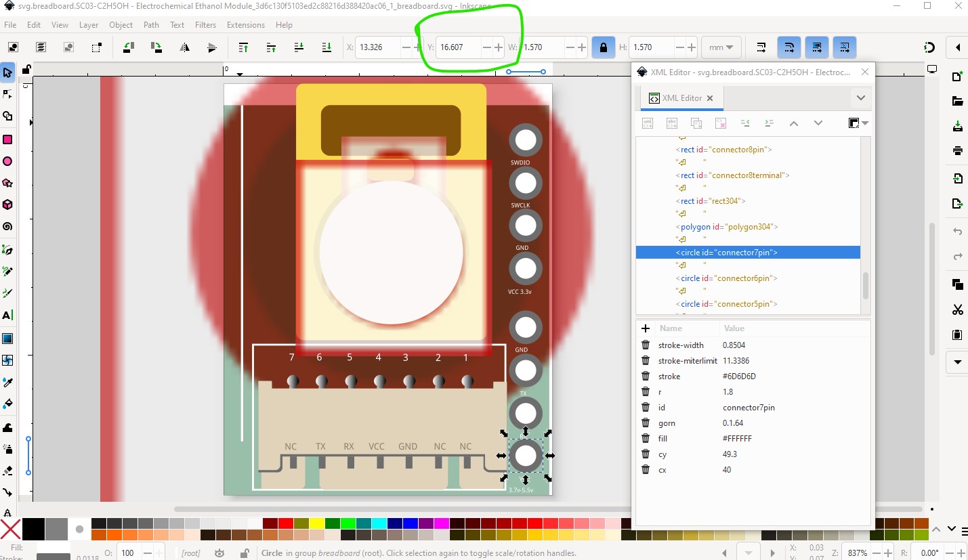968x560 pixels.
Task: Open the Extensions menu
Action: click(x=245, y=25)
